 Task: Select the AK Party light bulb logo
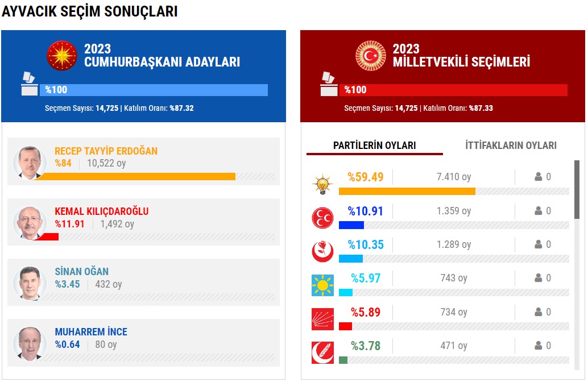point(322,184)
